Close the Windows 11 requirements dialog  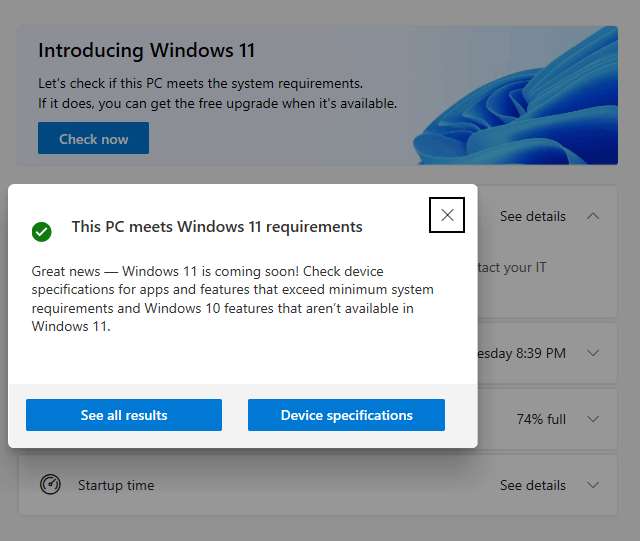[x=447, y=215]
